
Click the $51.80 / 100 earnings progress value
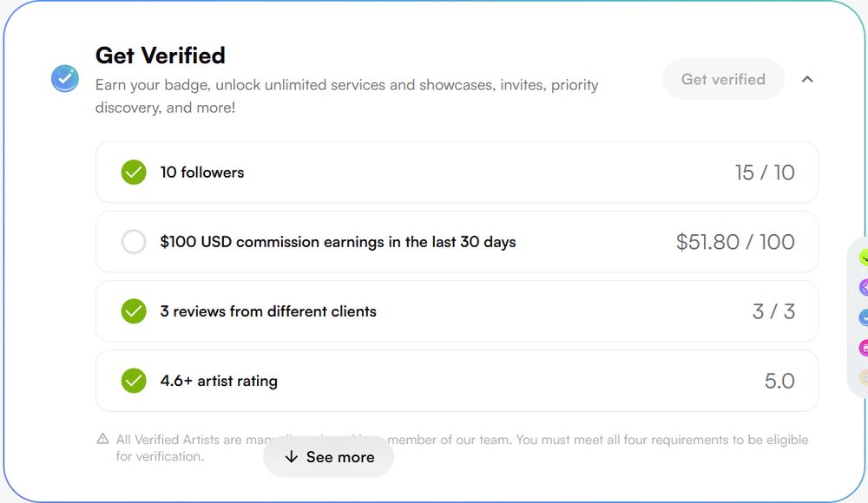(x=735, y=242)
